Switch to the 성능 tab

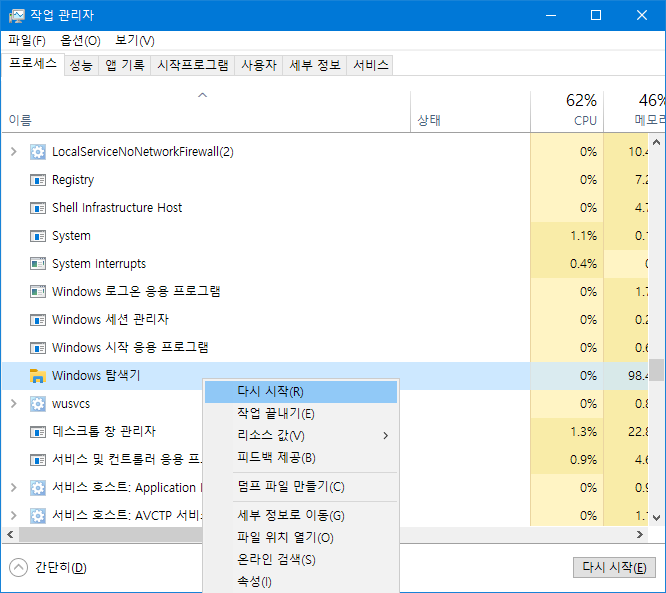click(x=81, y=65)
